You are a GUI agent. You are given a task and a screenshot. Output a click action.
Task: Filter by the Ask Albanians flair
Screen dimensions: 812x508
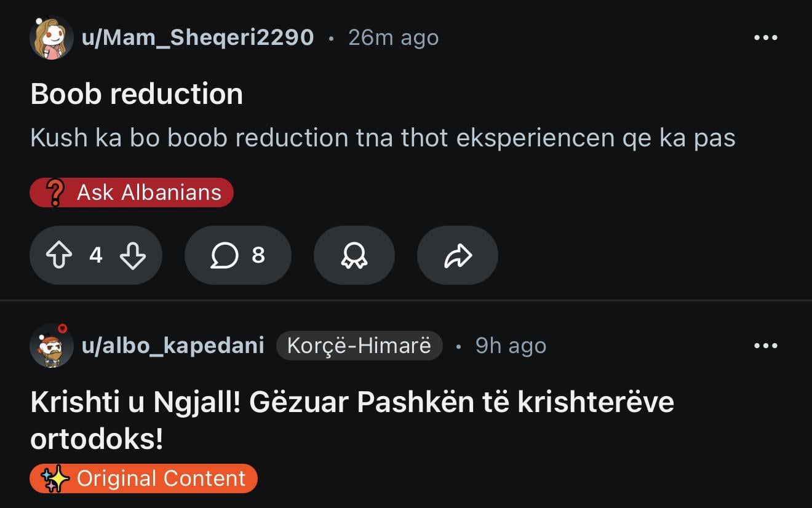148,192
